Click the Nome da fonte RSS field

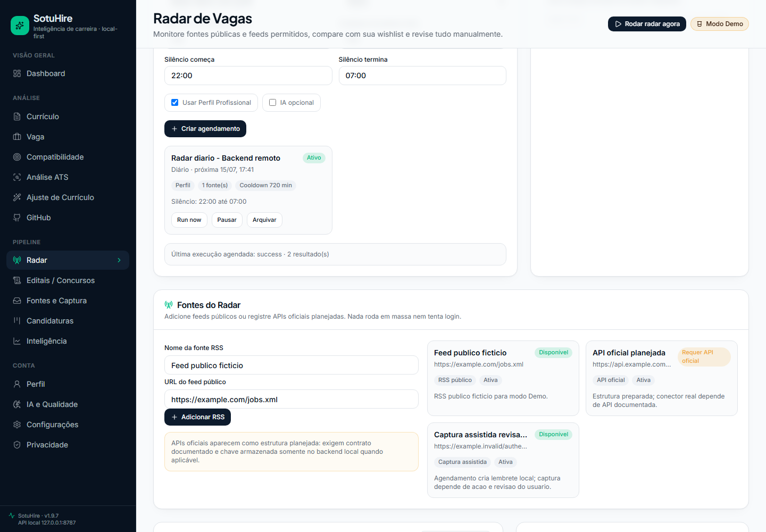pyautogui.click(x=292, y=365)
